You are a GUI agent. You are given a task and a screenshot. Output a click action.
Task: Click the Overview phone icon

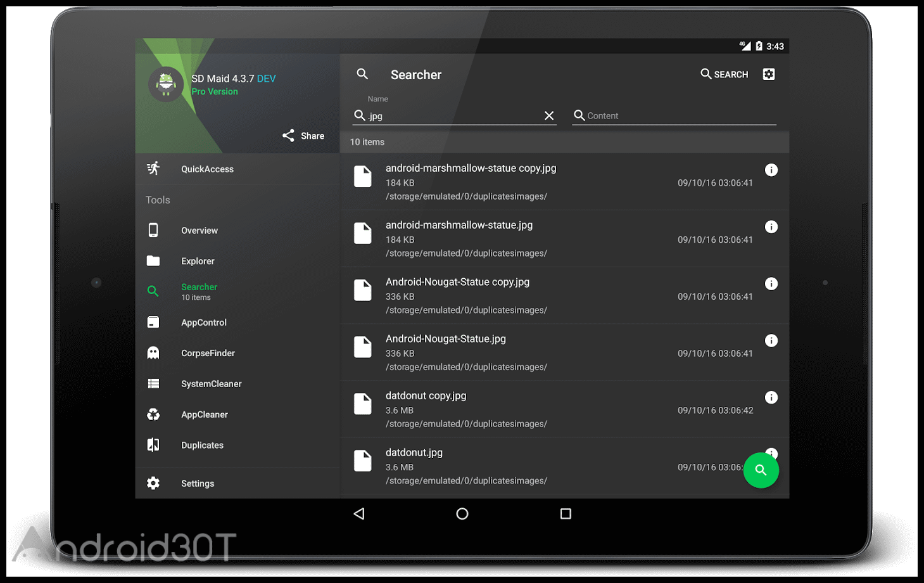(x=153, y=230)
